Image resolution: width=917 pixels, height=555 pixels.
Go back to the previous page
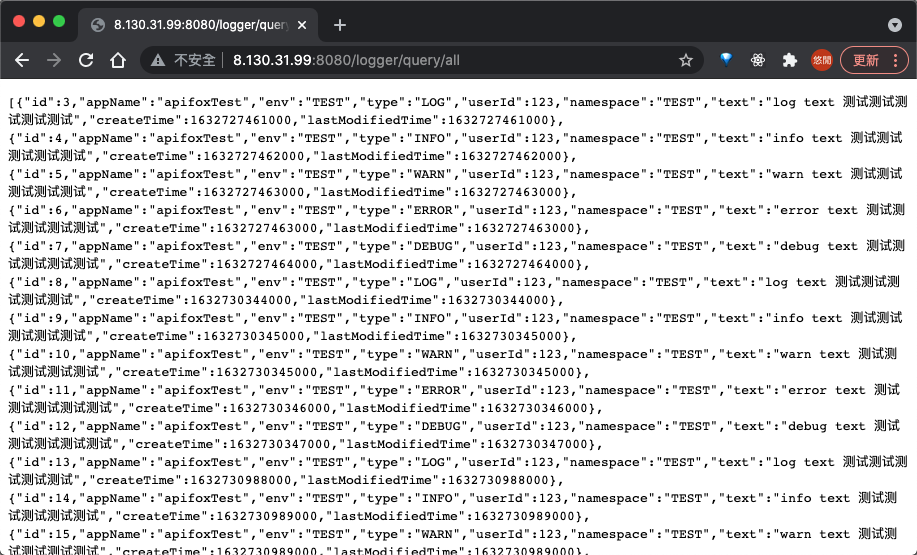(x=22, y=60)
